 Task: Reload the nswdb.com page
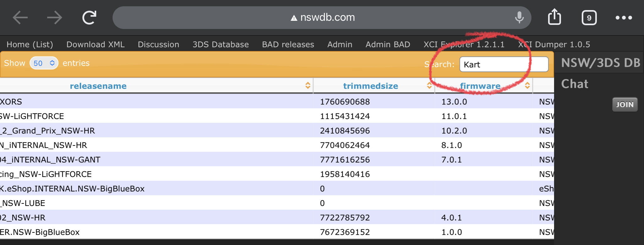[89, 18]
